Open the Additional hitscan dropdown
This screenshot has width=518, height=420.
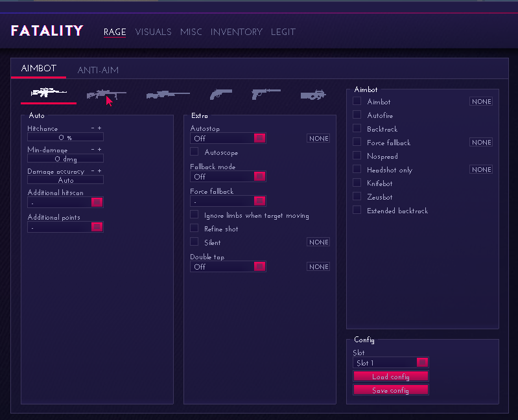[65, 202]
